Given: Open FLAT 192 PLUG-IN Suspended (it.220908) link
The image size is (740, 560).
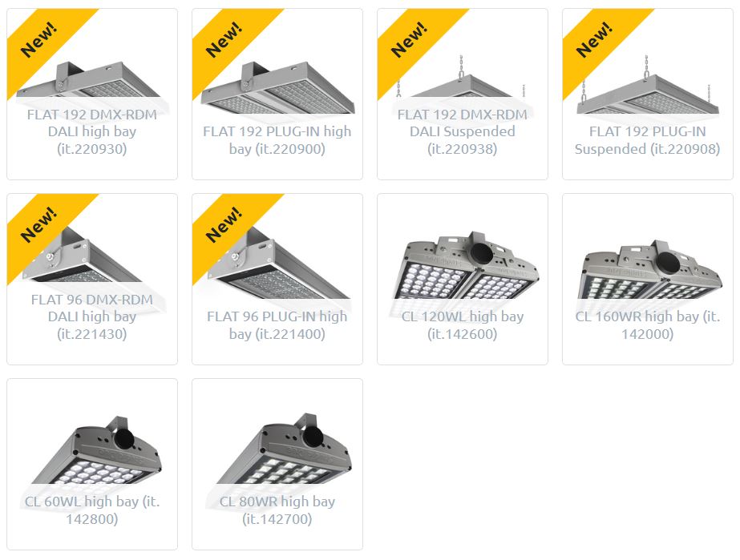Looking at the screenshot, I should tap(647, 140).
